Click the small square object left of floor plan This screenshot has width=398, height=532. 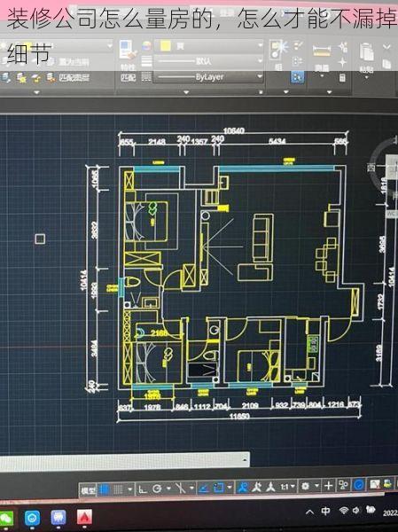coord(40,239)
